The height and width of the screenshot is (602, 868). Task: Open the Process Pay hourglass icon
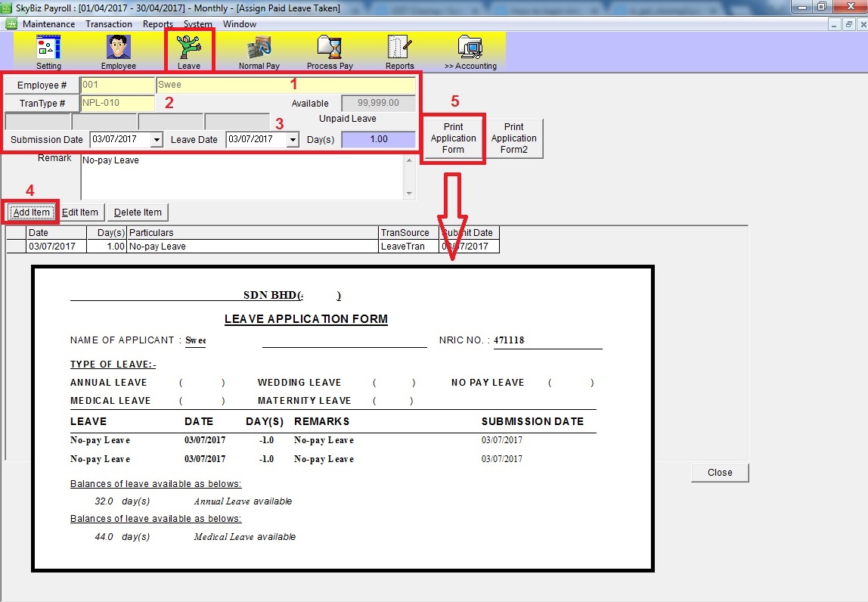tap(330, 50)
